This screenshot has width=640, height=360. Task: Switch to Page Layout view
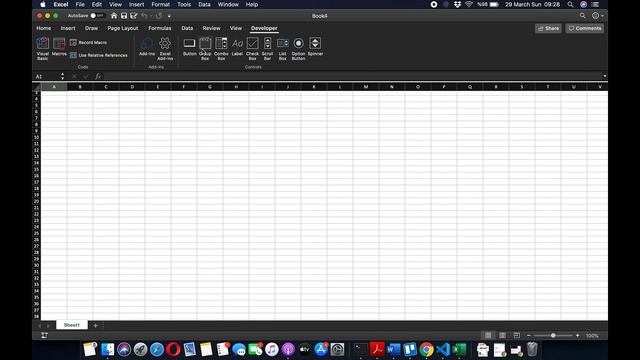click(502, 336)
